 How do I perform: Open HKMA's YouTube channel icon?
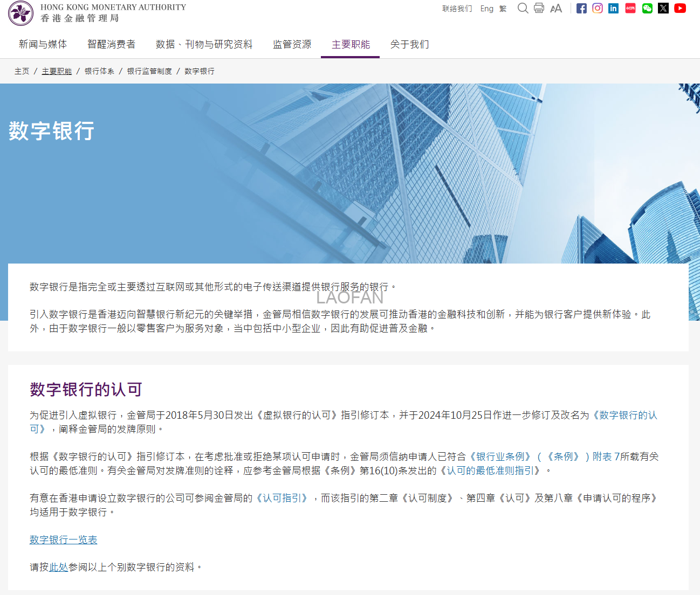tap(680, 8)
